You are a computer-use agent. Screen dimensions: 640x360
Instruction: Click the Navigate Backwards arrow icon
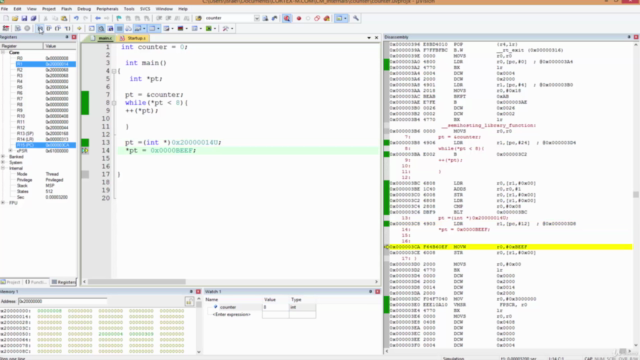pos(98,18)
